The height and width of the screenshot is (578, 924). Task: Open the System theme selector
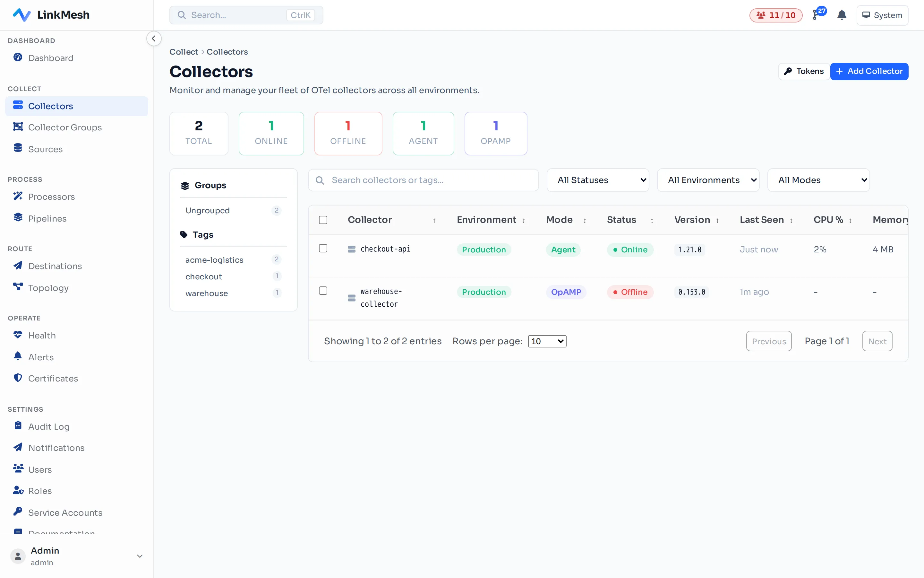[882, 15]
